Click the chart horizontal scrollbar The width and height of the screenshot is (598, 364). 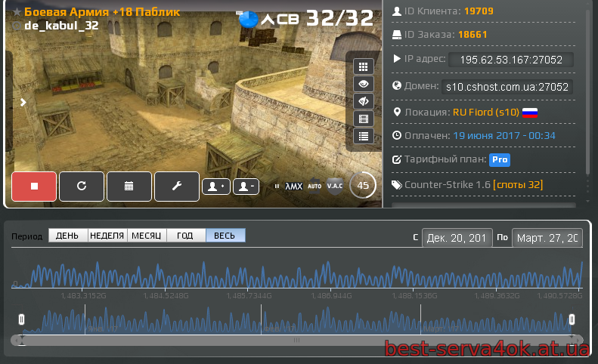pyautogui.click(x=296, y=340)
